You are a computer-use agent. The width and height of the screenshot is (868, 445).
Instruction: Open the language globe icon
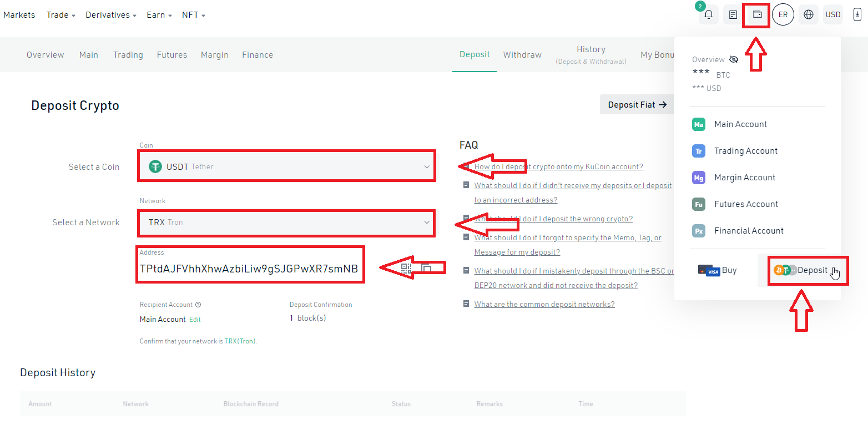click(809, 15)
